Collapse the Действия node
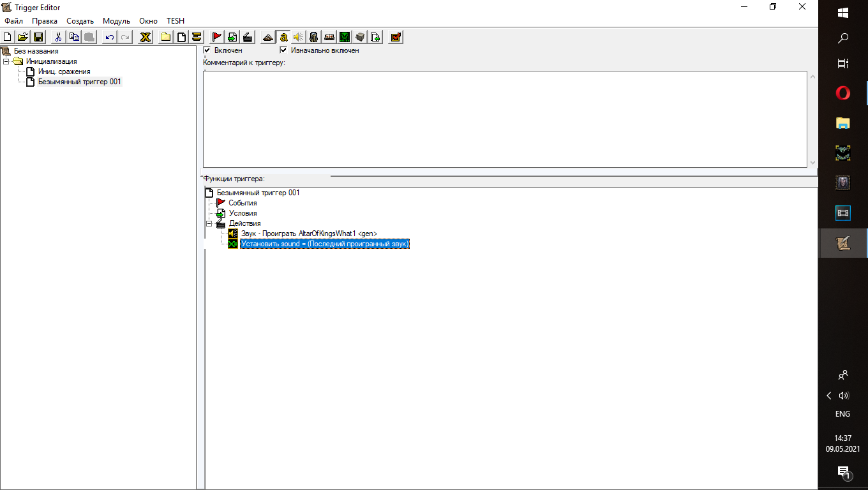The width and height of the screenshot is (868, 490). [x=209, y=223]
